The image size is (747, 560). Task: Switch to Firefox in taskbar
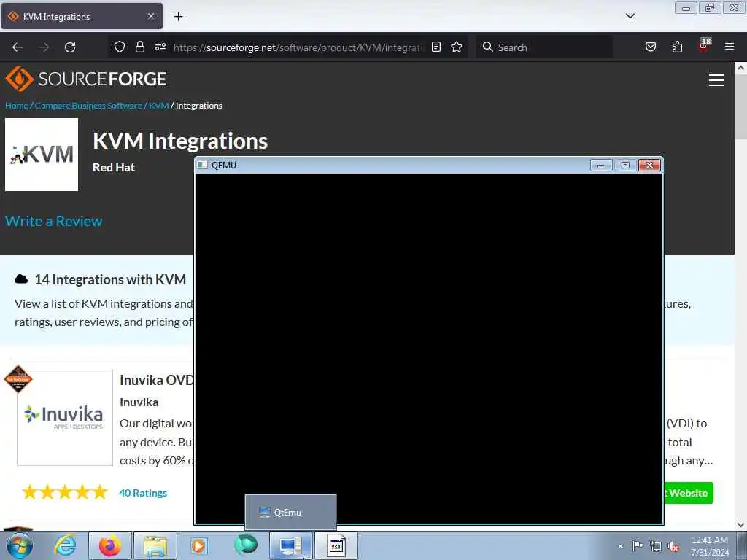pyautogui.click(x=110, y=545)
